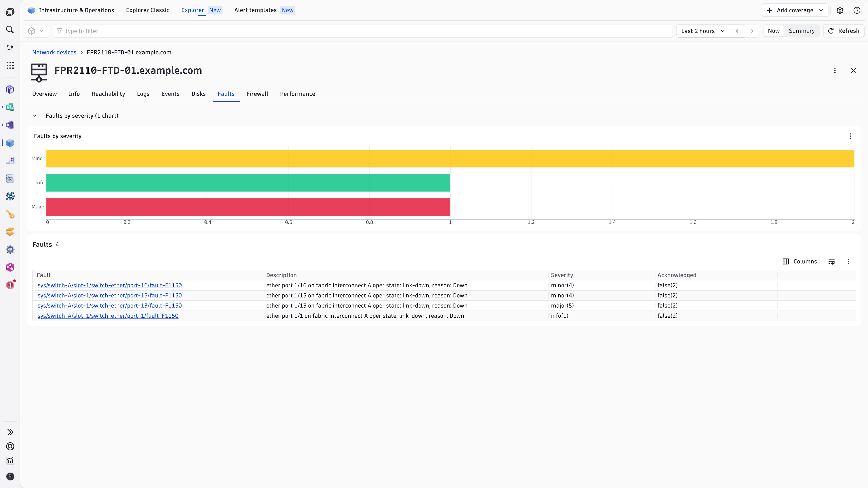Viewport: 868px width, 488px height.
Task: Open the port-1 fault-F1150 link
Action: point(108,316)
